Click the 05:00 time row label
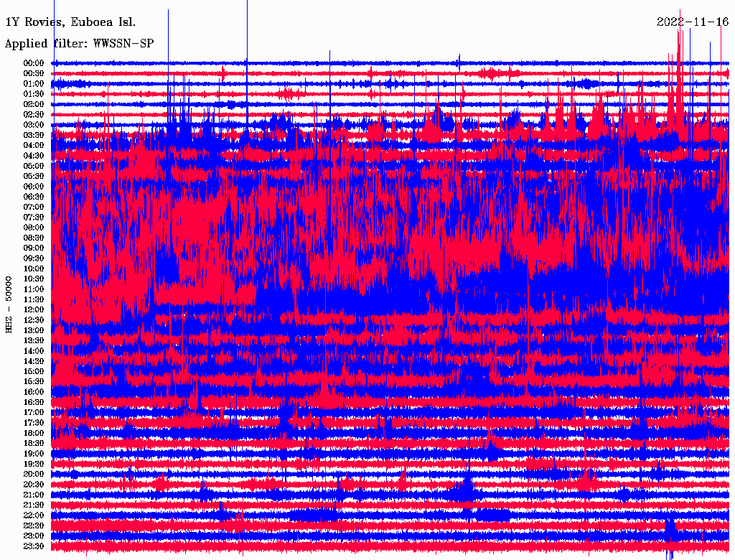 point(34,166)
